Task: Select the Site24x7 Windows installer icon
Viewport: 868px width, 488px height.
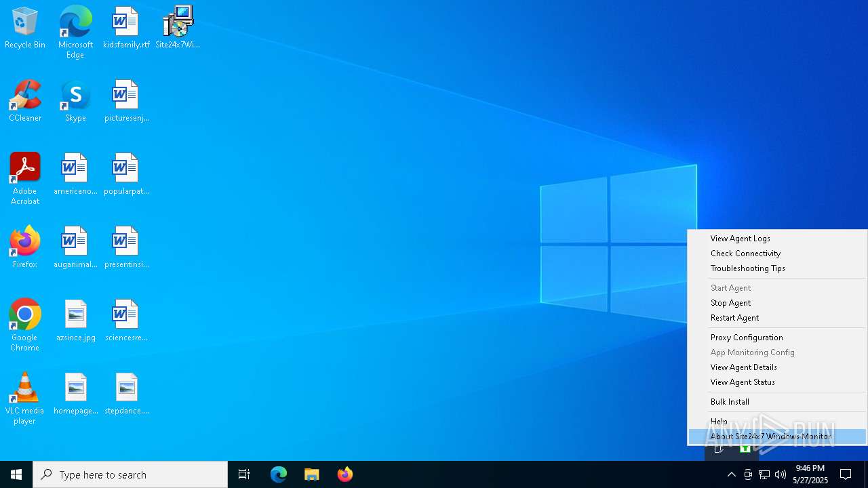Action: click(178, 28)
